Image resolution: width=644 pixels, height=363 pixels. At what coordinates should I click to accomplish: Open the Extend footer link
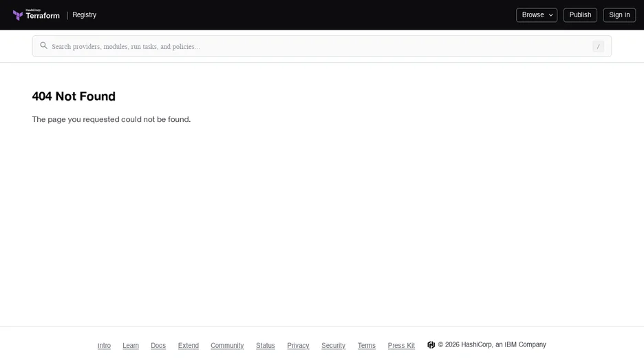(x=188, y=345)
